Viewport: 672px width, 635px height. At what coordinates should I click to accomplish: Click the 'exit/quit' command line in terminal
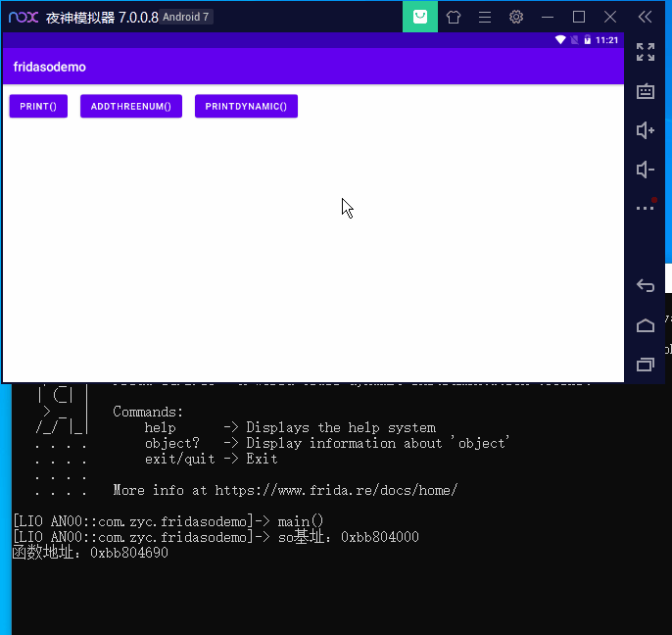pos(211,459)
